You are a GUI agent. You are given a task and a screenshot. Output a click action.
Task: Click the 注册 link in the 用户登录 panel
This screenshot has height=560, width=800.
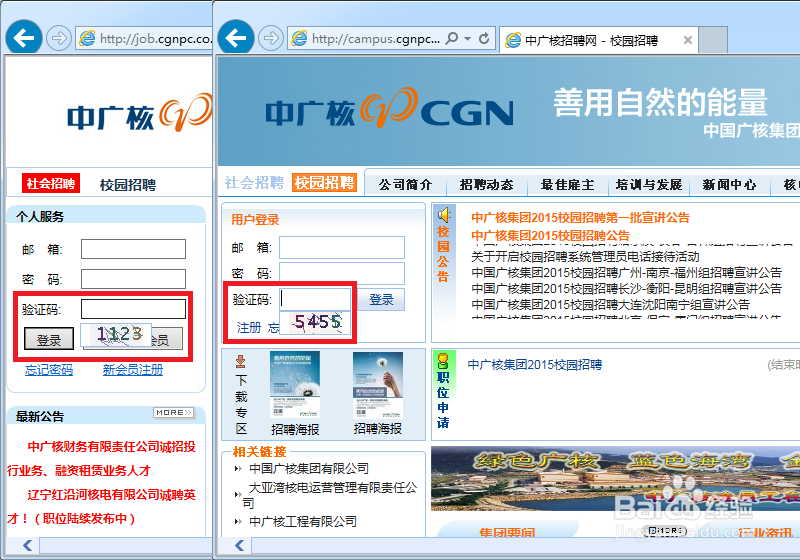point(249,327)
